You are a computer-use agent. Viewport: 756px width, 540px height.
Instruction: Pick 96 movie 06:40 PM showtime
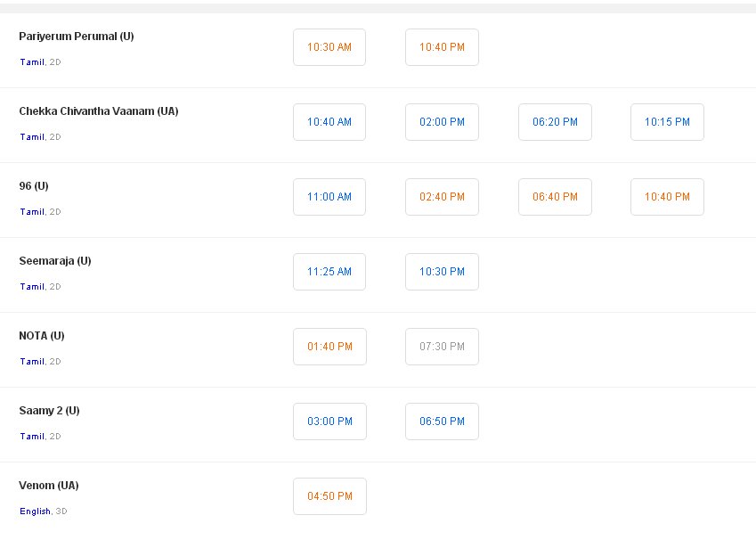(x=555, y=197)
